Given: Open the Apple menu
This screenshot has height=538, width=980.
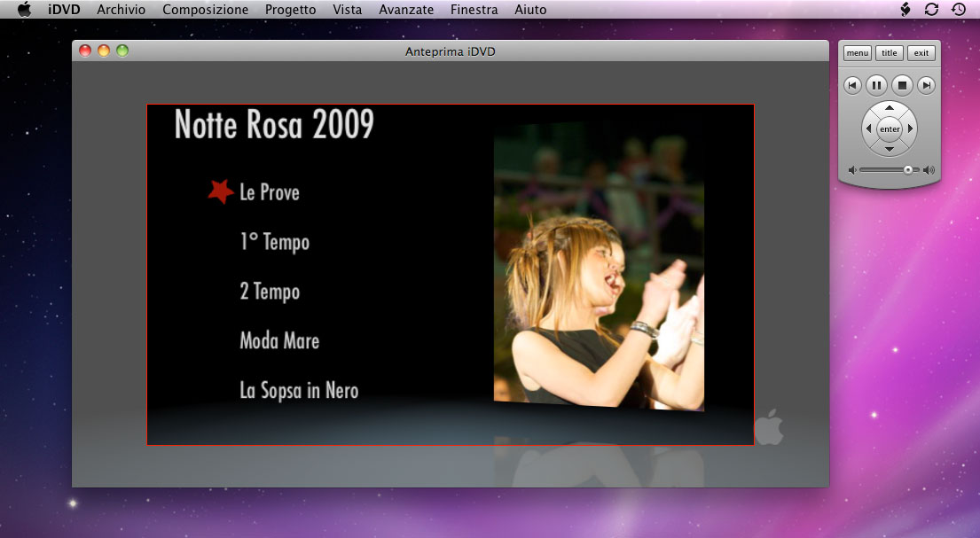Looking at the screenshot, I should pyautogui.click(x=24, y=10).
